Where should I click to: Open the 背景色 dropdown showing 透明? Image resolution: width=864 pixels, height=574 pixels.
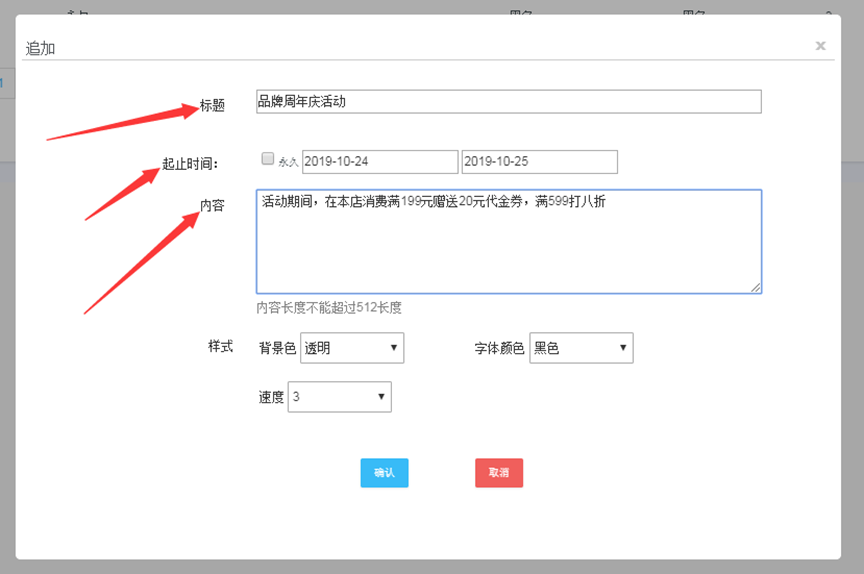(351, 348)
